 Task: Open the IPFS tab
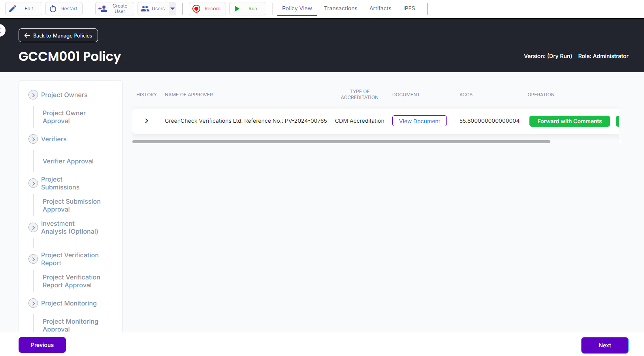pos(409,8)
